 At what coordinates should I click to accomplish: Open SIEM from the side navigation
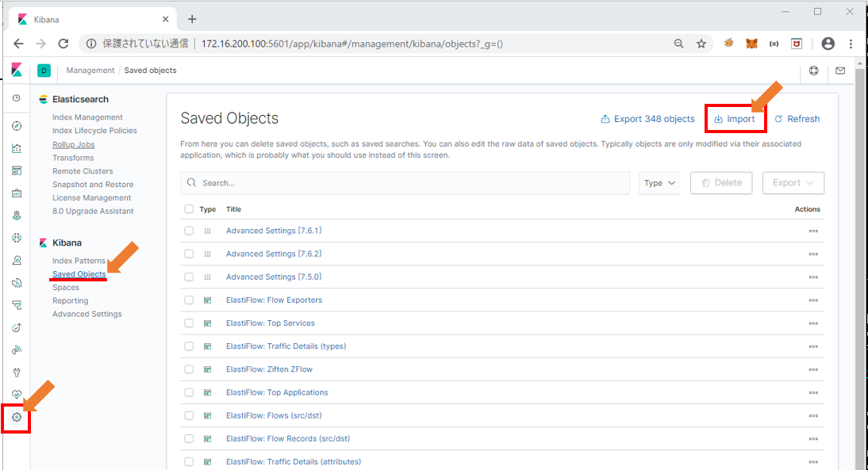[17, 350]
